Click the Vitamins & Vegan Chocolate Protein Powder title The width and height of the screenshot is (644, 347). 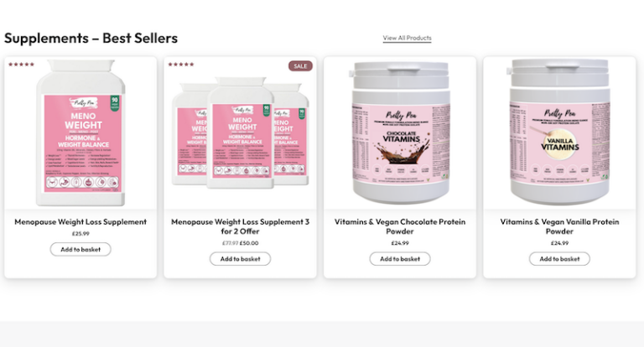pyautogui.click(x=400, y=226)
